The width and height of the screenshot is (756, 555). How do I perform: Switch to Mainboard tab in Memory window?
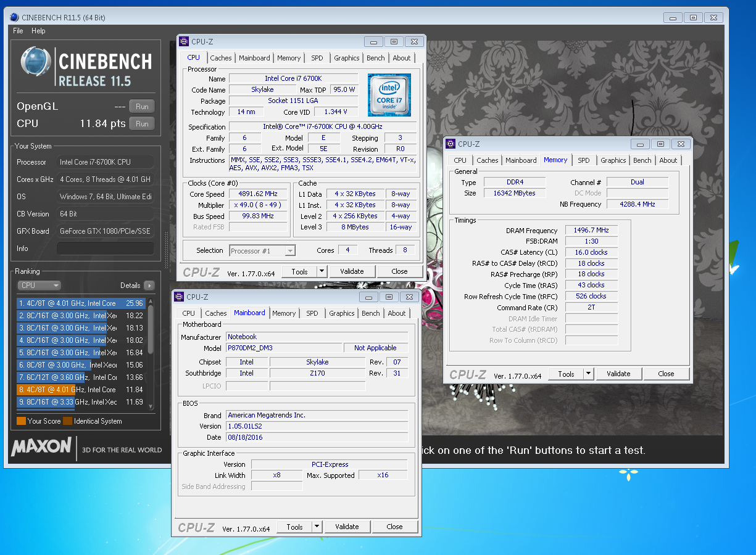[x=521, y=160]
